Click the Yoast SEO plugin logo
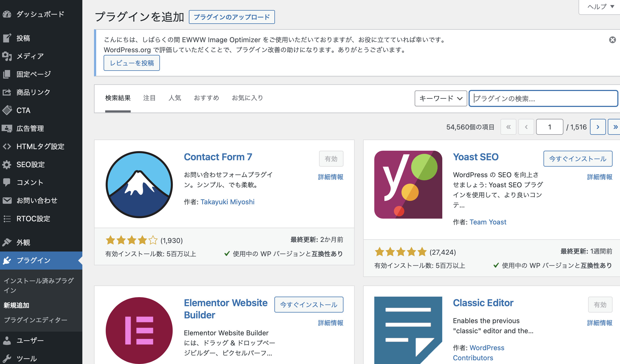The image size is (620, 364). (x=408, y=185)
